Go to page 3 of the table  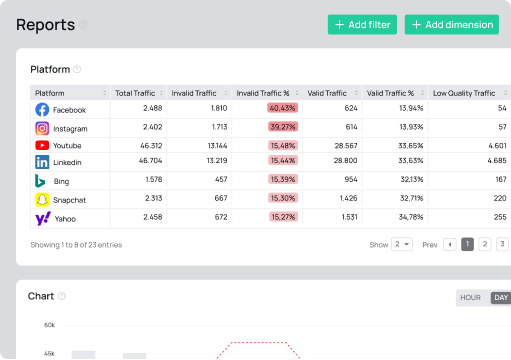(502, 244)
